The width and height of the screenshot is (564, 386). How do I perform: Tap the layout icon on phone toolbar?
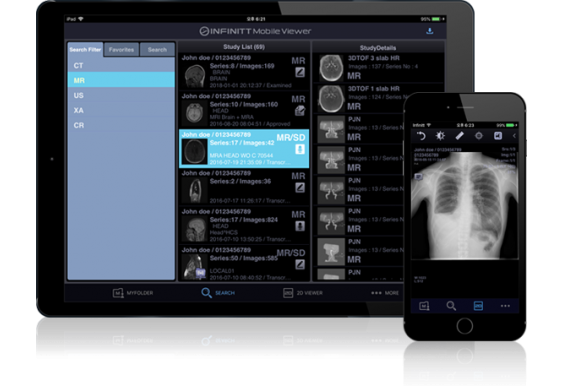(498, 136)
